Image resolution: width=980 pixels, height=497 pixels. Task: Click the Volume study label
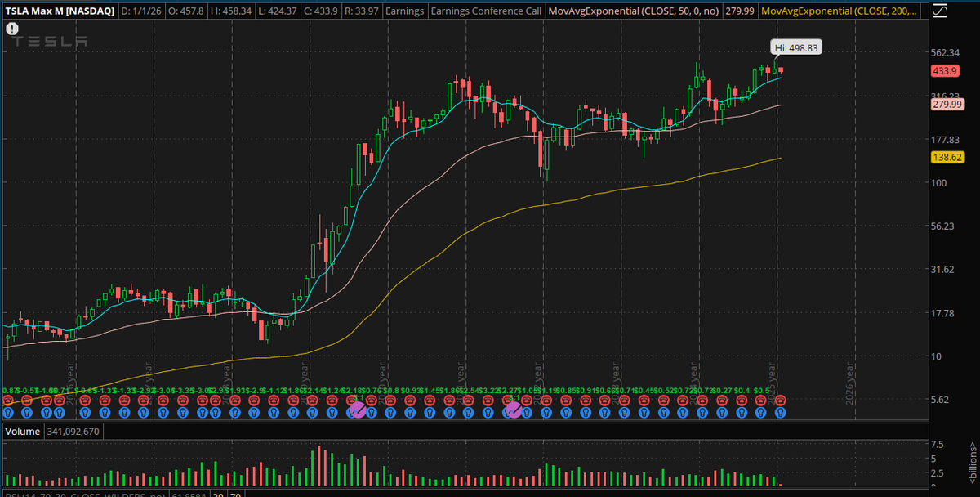[21, 431]
